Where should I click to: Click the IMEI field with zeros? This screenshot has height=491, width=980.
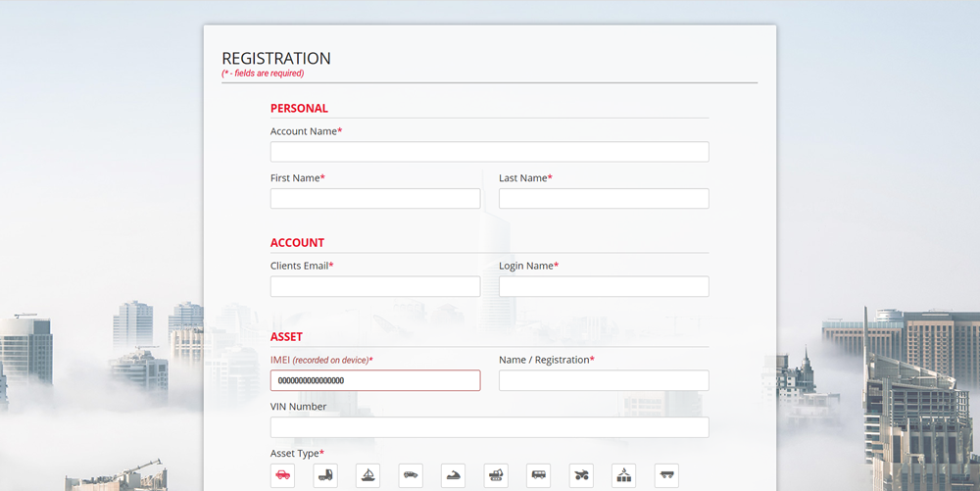tap(375, 380)
